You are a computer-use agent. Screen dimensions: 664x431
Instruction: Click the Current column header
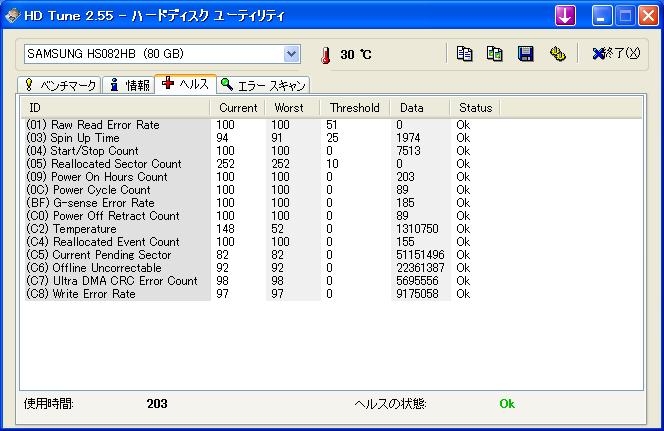[x=237, y=107]
